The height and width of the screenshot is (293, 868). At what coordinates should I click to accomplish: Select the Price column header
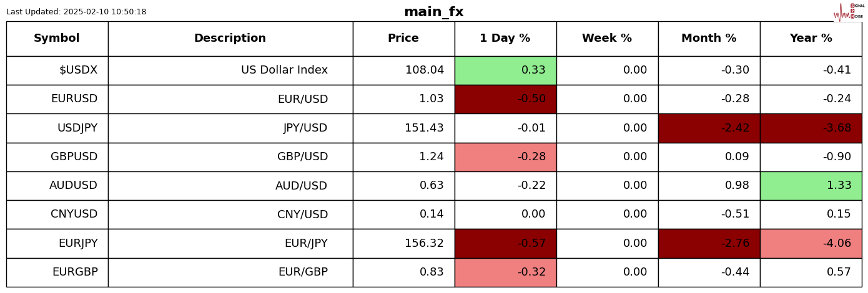[x=403, y=39]
